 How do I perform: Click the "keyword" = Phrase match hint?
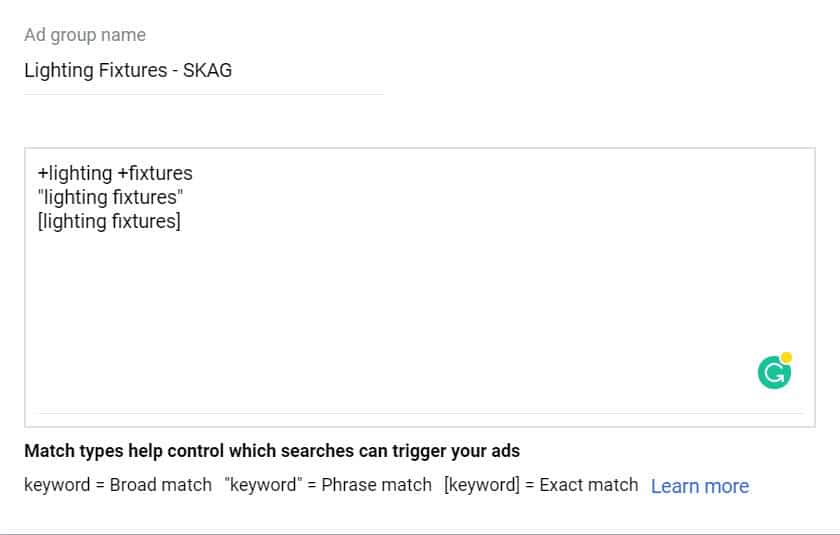tap(328, 485)
